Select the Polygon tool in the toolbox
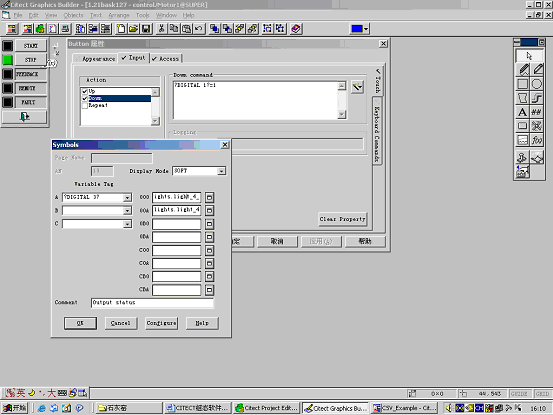This screenshot has width=553, height=415. pos(523,98)
